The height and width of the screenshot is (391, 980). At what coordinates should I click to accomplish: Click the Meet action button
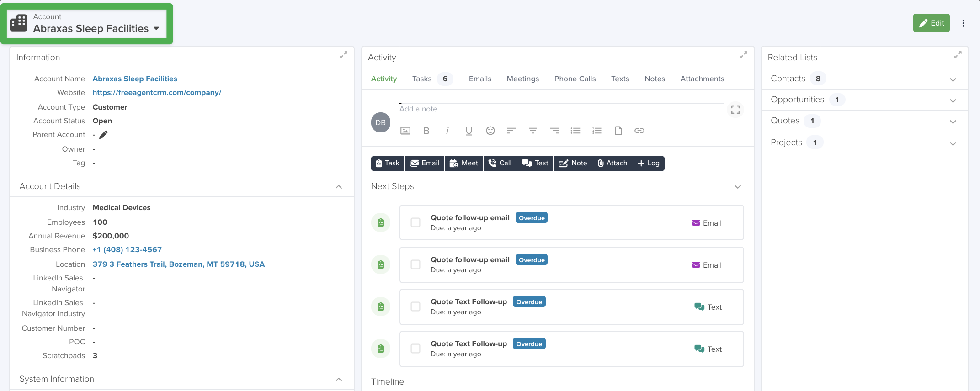coord(464,163)
